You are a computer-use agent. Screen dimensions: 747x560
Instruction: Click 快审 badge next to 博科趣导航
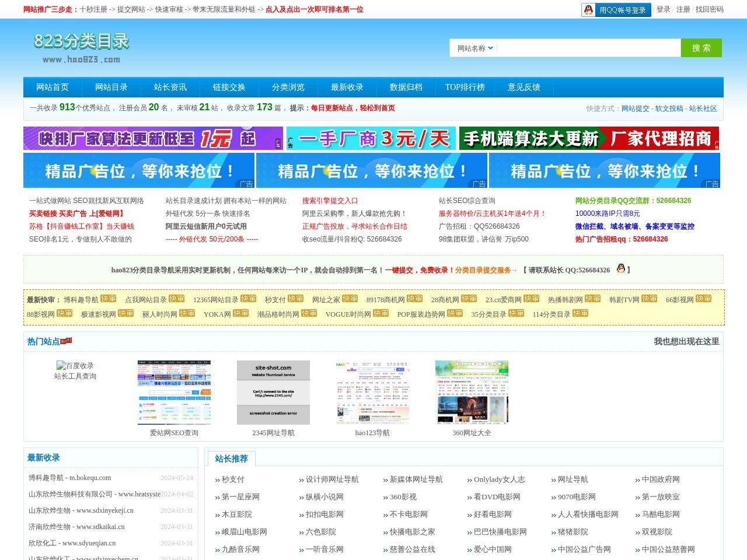109,299
